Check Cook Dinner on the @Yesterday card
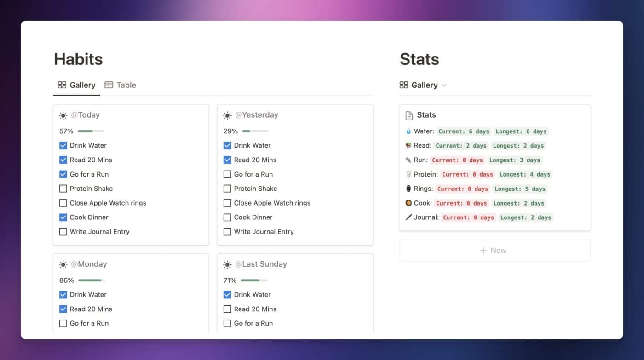Viewport: 644px width, 360px height. tap(227, 217)
